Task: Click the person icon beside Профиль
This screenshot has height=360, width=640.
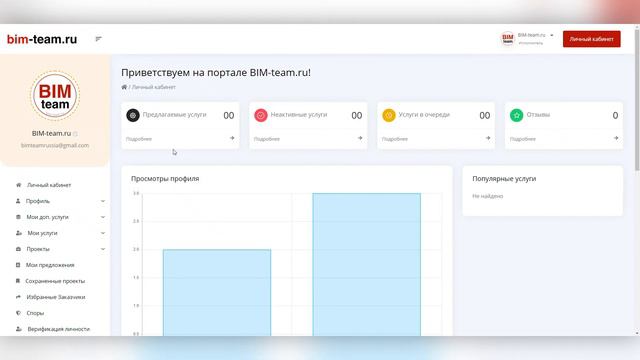Action: pyautogui.click(x=18, y=201)
